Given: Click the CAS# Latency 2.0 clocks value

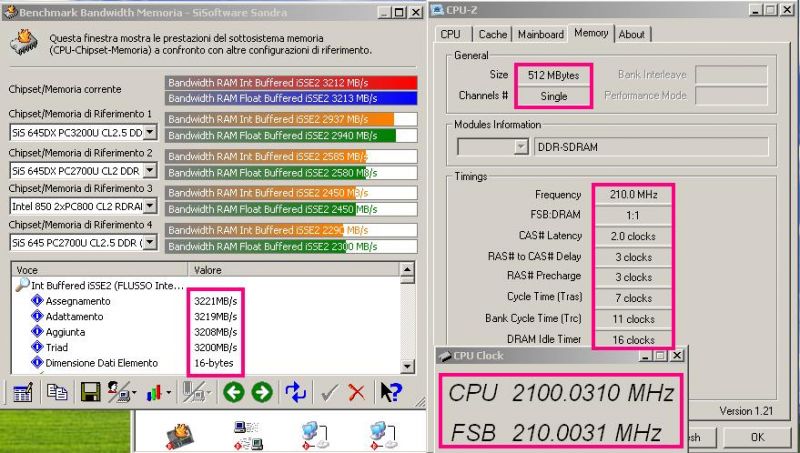Looking at the screenshot, I should click(633, 236).
